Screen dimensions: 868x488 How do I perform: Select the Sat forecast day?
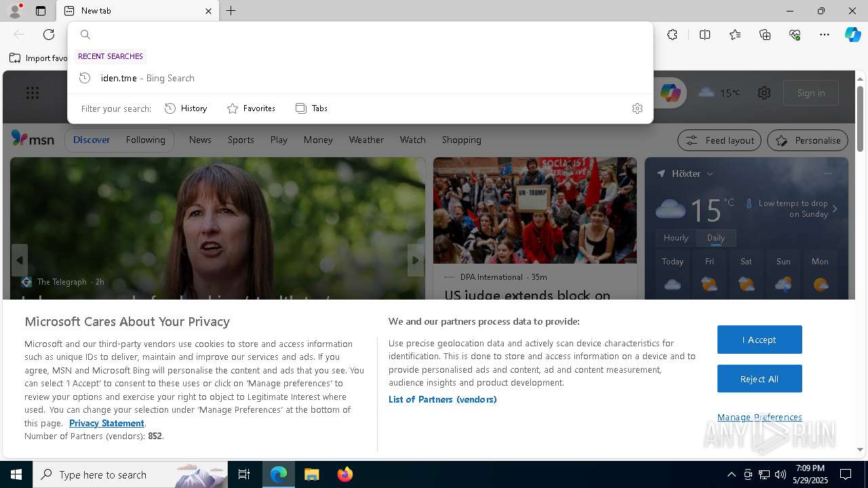(746, 274)
